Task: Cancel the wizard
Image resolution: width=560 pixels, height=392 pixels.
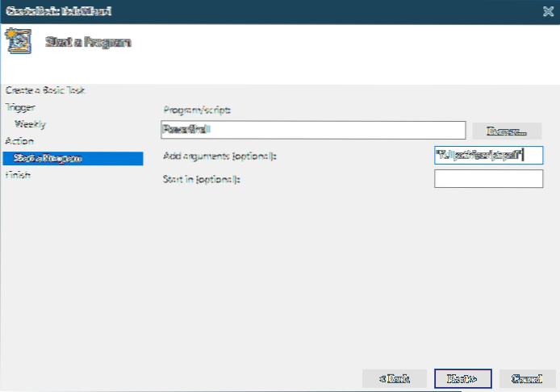Action: click(x=527, y=378)
